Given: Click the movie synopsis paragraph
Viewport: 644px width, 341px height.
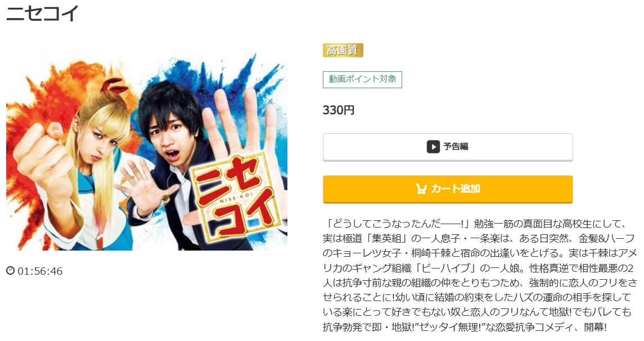Looking at the screenshot, I should (480, 275).
